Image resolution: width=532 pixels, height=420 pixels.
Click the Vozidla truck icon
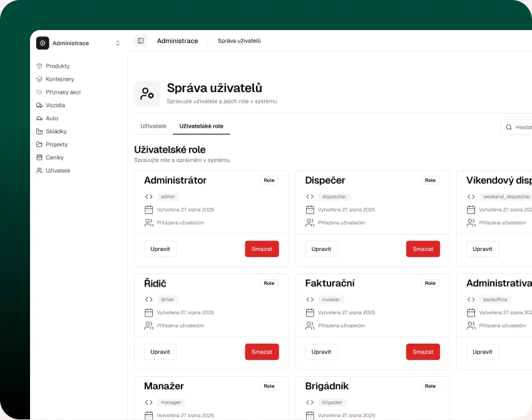point(39,105)
